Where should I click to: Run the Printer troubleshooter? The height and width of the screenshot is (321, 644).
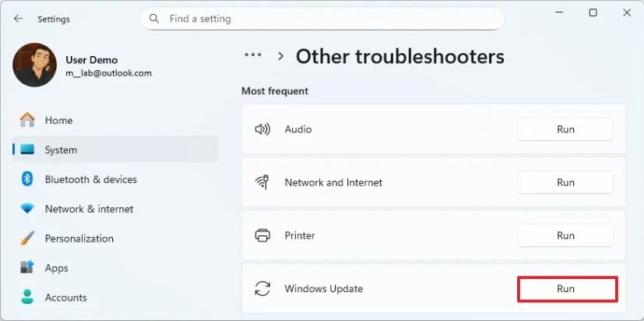(565, 235)
